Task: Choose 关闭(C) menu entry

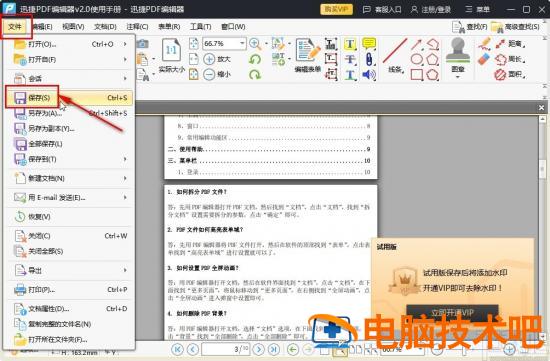Action: coord(69,236)
